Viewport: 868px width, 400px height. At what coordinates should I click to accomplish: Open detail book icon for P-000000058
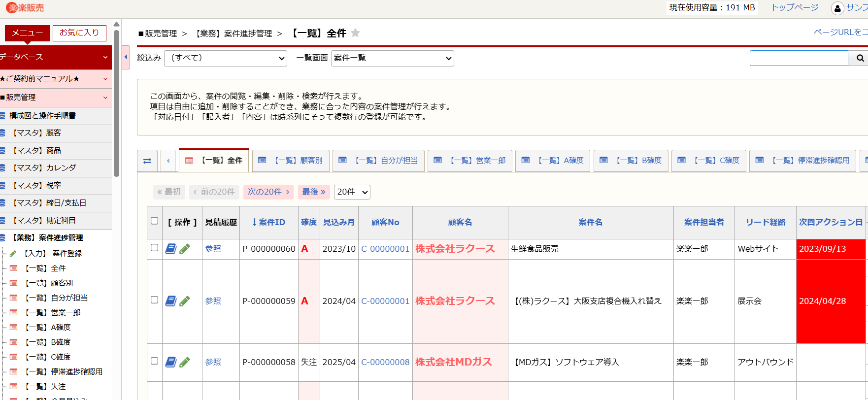click(x=170, y=362)
